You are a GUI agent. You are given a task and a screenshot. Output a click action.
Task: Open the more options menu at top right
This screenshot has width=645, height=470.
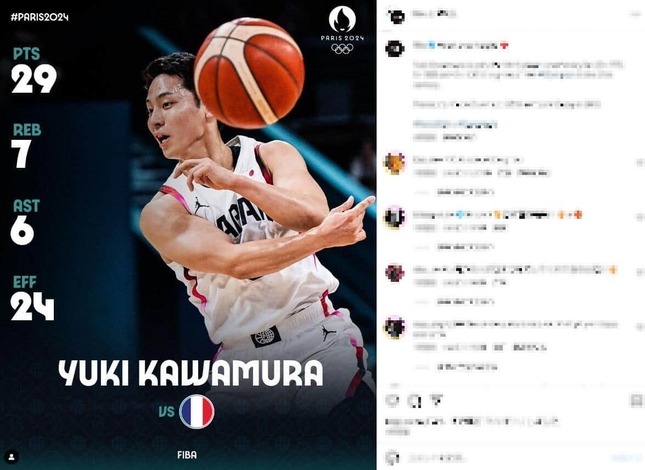pyautogui.click(x=636, y=15)
